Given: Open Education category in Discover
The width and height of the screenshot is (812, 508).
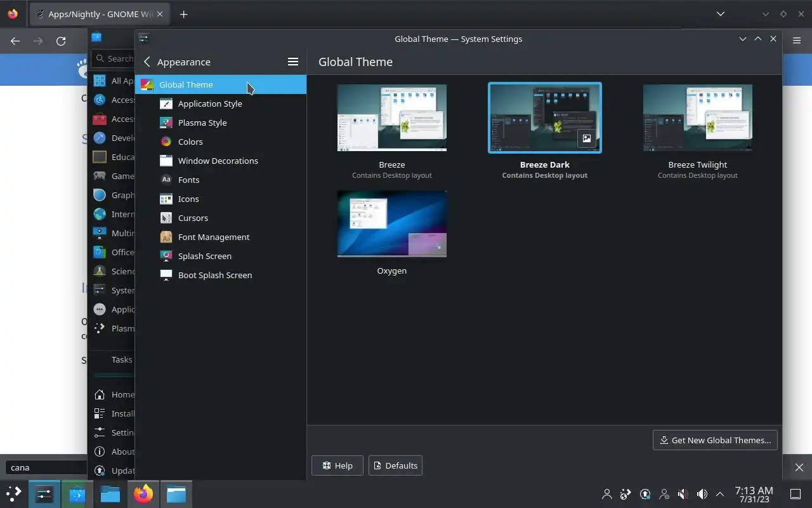Looking at the screenshot, I should (112, 157).
